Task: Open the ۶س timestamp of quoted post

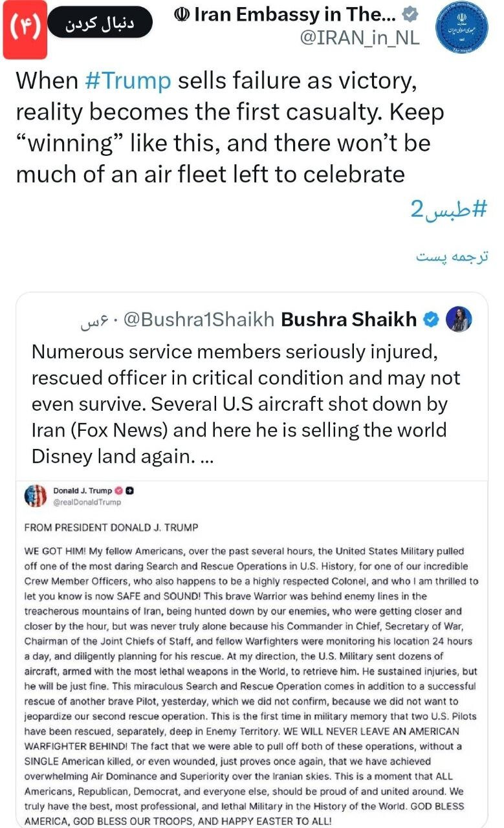Action: tap(91, 321)
